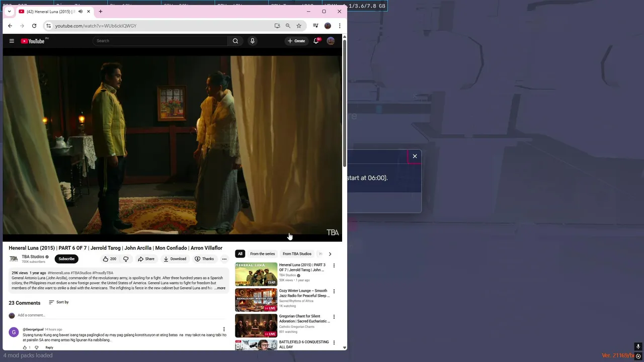
Task: Open Battlefield 6 Conquesting video title
Action: point(304,344)
